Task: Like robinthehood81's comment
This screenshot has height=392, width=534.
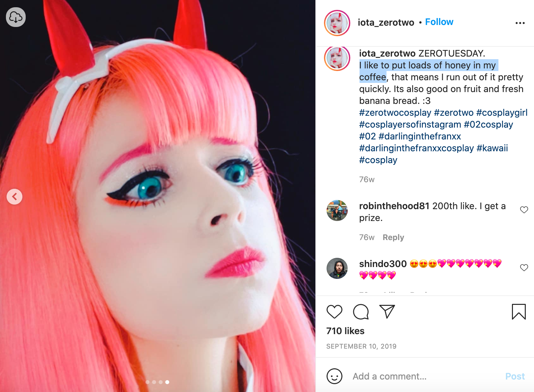Action: click(x=524, y=210)
